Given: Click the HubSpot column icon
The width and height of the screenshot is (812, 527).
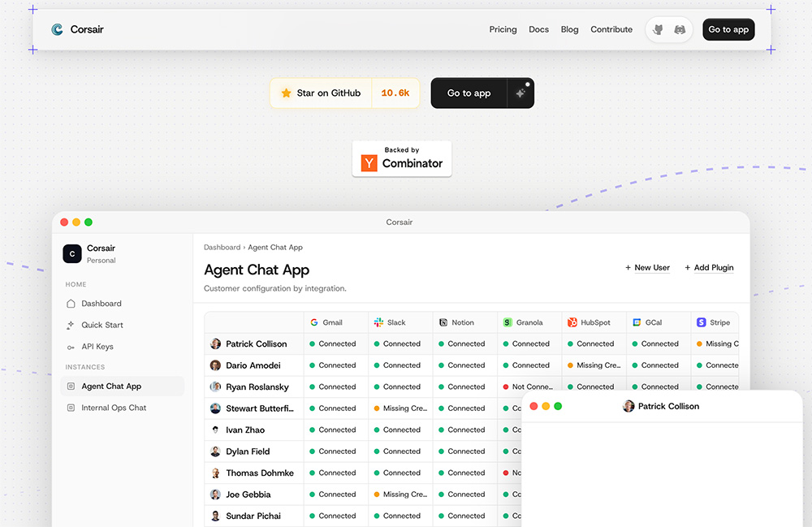Looking at the screenshot, I should (x=572, y=322).
